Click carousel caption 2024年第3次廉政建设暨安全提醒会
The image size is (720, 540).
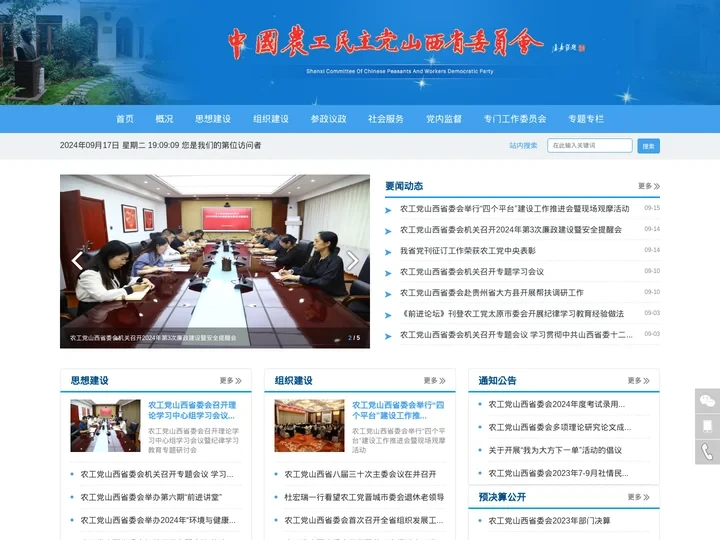click(x=153, y=338)
